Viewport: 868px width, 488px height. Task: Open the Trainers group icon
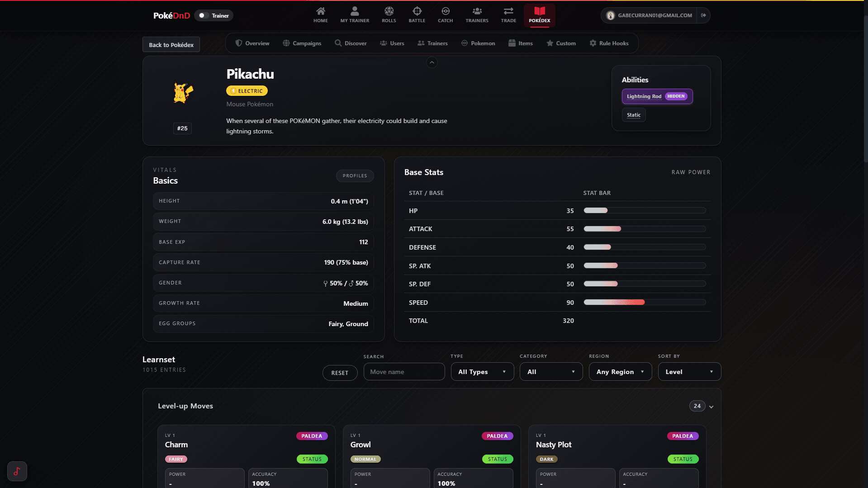click(x=477, y=11)
